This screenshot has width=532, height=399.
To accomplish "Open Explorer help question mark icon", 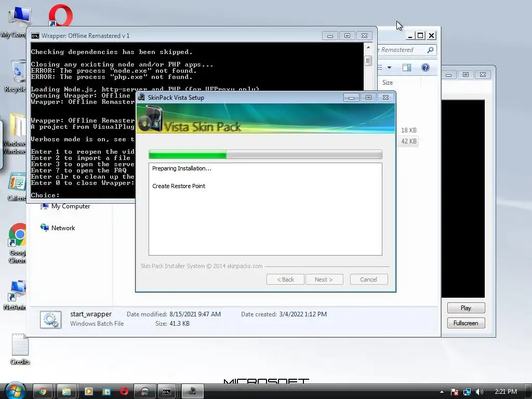I will (425, 68).
